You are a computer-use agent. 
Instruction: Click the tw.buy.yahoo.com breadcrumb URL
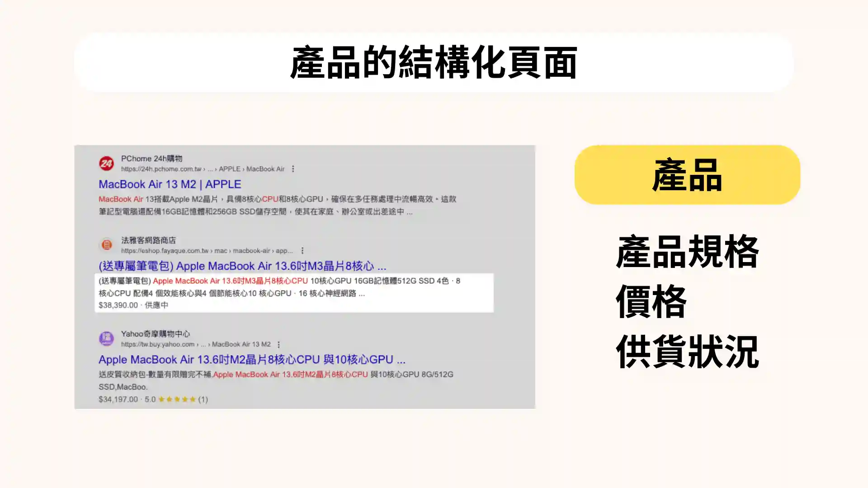(157, 344)
